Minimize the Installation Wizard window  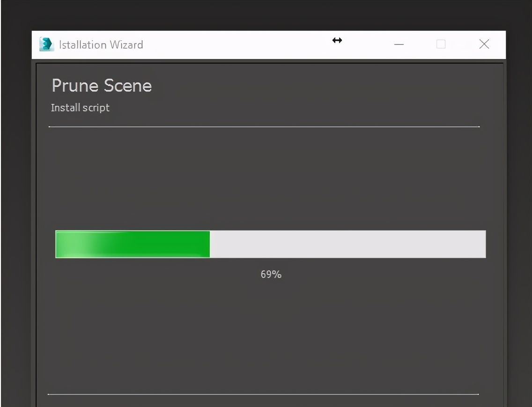[x=399, y=44]
